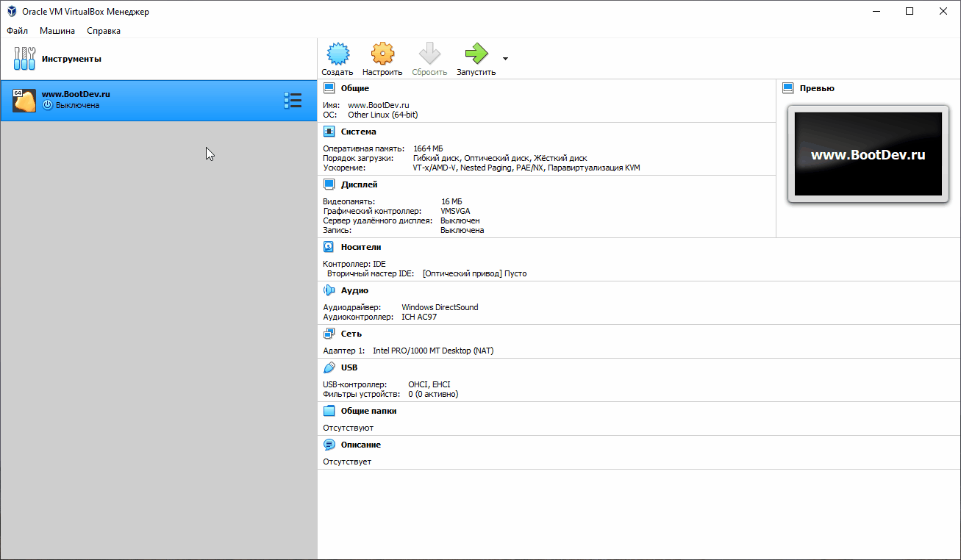This screenshot has height=560, width=961.
Task: Open the Сеть section header link
Action: pos(351,334)
